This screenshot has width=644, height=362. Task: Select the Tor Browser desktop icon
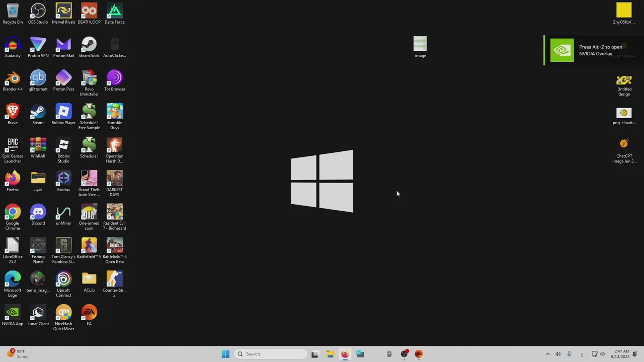click(115, 81)
